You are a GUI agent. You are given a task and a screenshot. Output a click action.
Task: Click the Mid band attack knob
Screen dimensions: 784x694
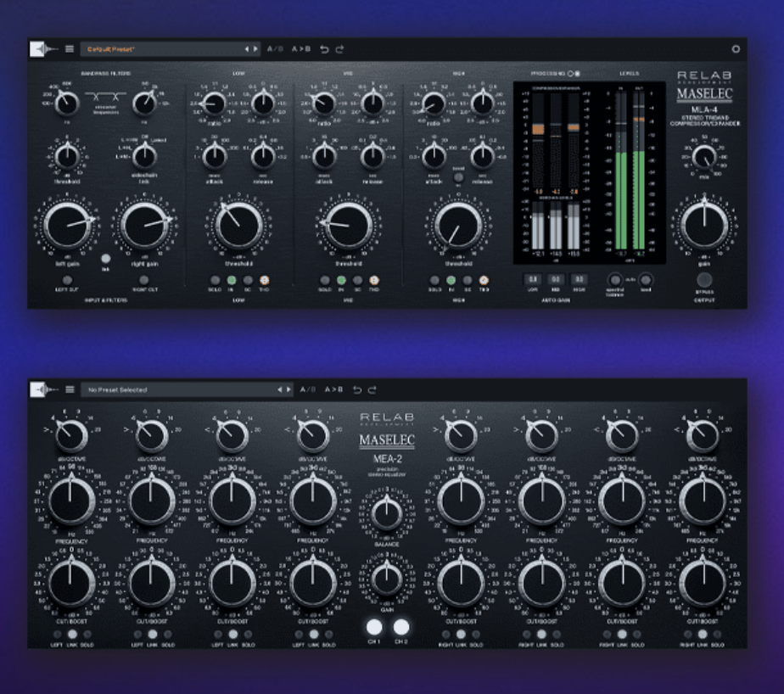tap(324, 156)
